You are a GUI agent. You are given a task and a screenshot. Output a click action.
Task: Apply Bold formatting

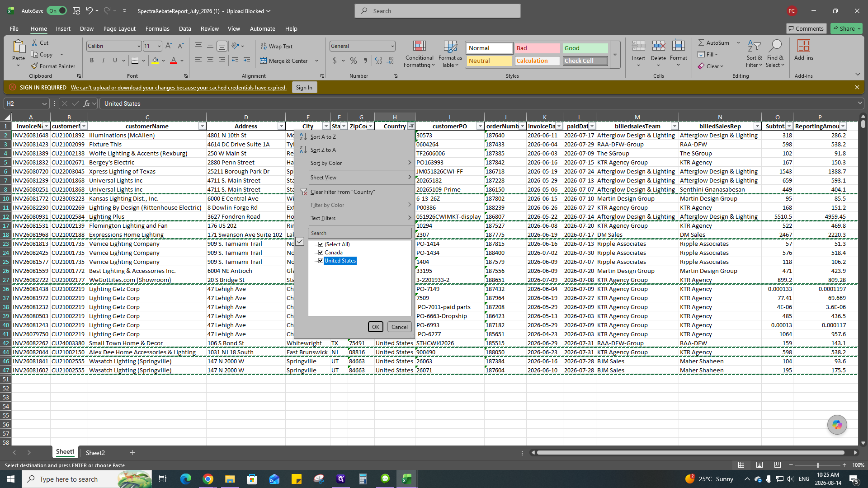92,61
